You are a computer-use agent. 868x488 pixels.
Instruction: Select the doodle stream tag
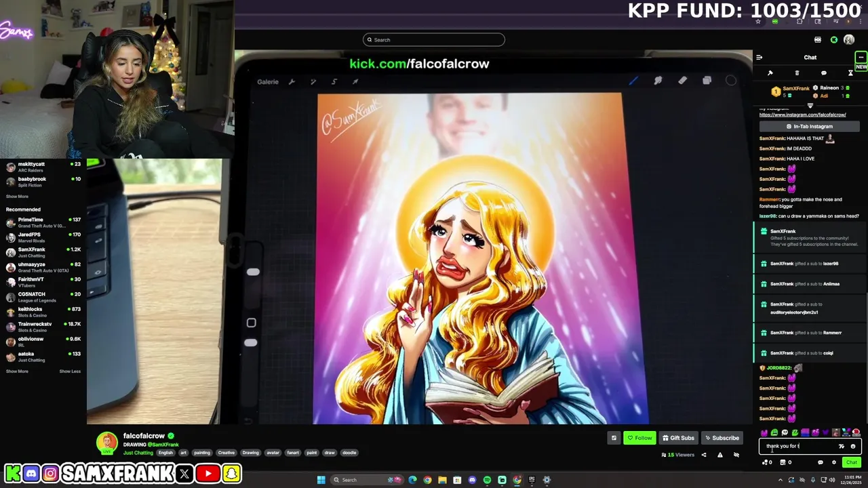pos(349,453)
